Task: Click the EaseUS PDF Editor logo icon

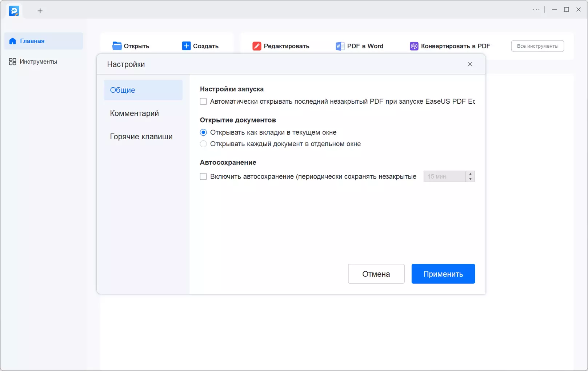Action: [x=14, y=11]
